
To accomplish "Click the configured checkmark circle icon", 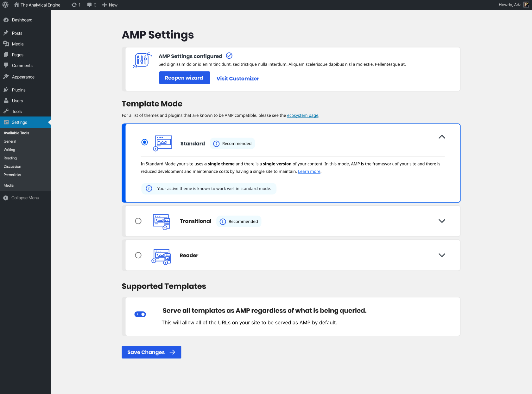I will [x=229, y=56].
